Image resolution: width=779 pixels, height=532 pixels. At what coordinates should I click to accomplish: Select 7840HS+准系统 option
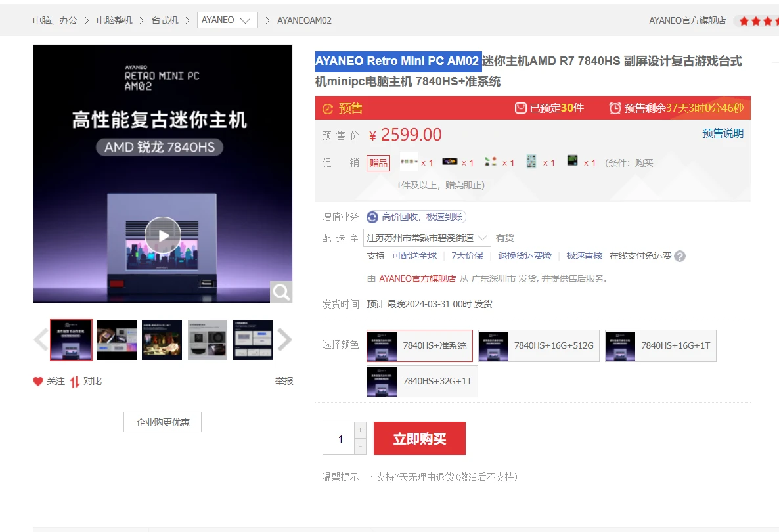click(x=419, y=345)
